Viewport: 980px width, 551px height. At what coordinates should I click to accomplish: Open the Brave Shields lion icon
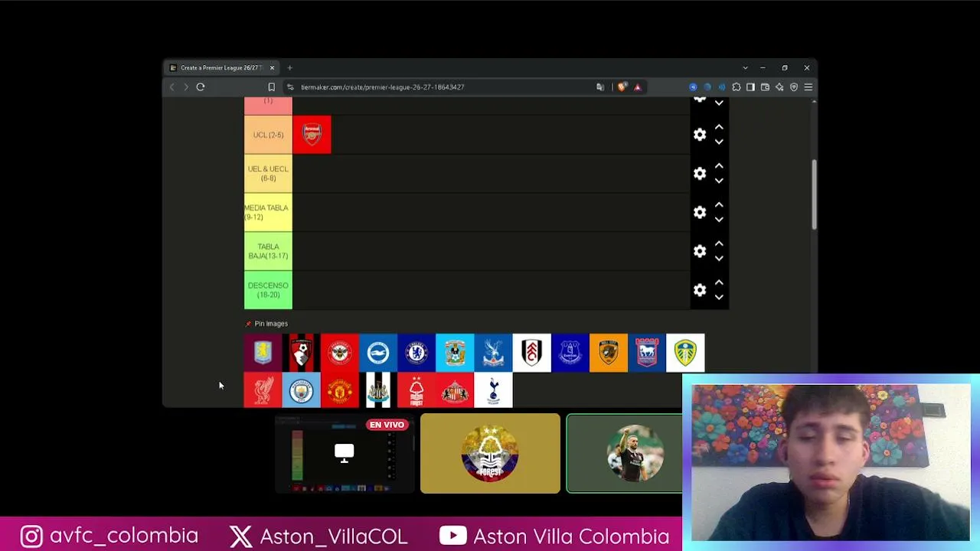pos(622,87)
